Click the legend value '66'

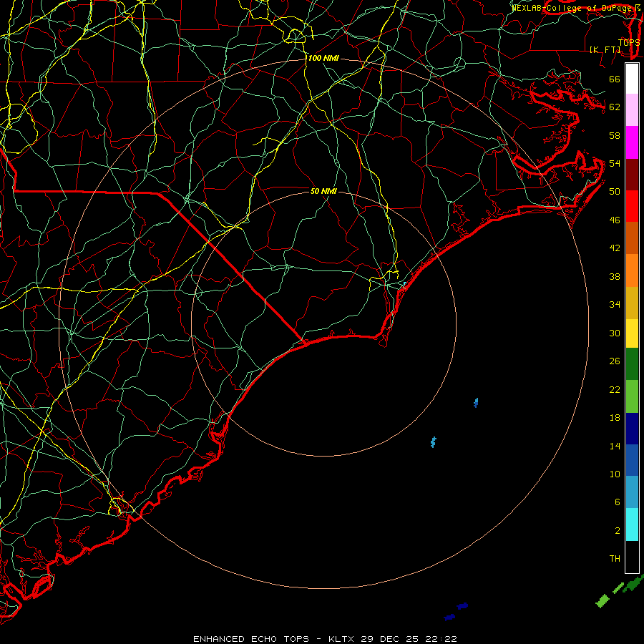coord(615,79)
